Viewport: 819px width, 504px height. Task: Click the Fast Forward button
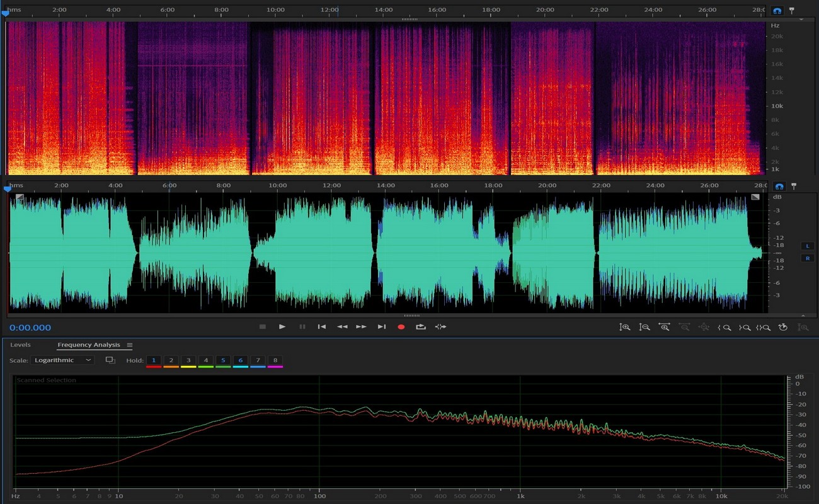point(361,327)
